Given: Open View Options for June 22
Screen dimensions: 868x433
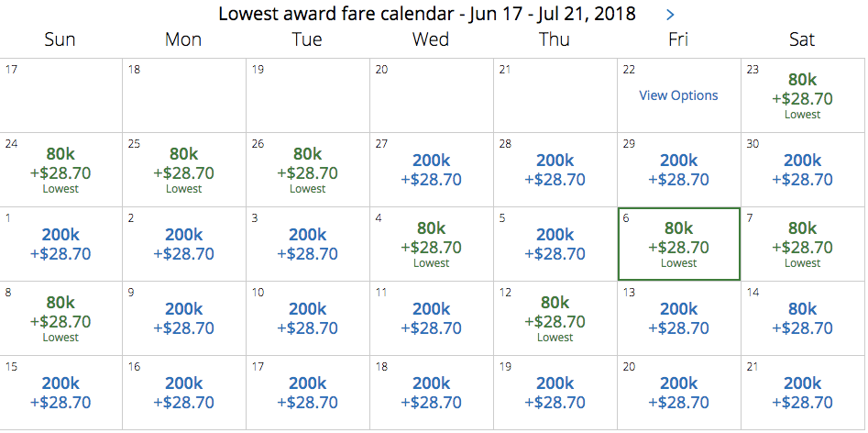Looking at the screenshot, I should (x=678, y=95).
